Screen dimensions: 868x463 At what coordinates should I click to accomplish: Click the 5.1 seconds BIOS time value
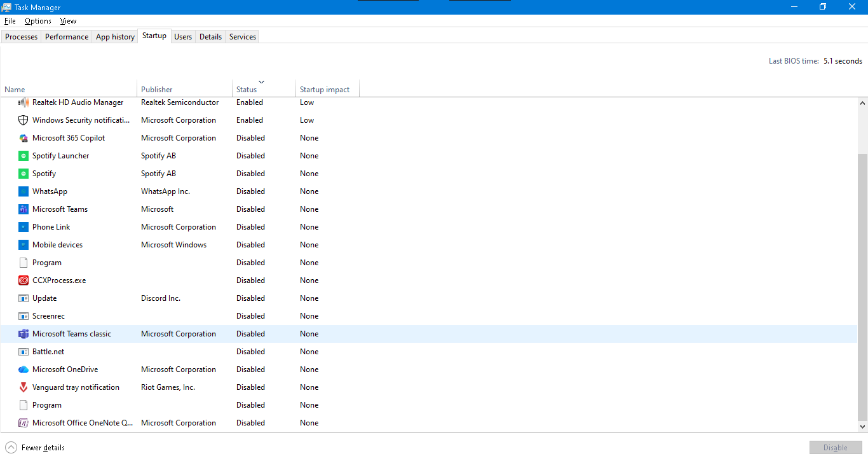tap(843, 61)
